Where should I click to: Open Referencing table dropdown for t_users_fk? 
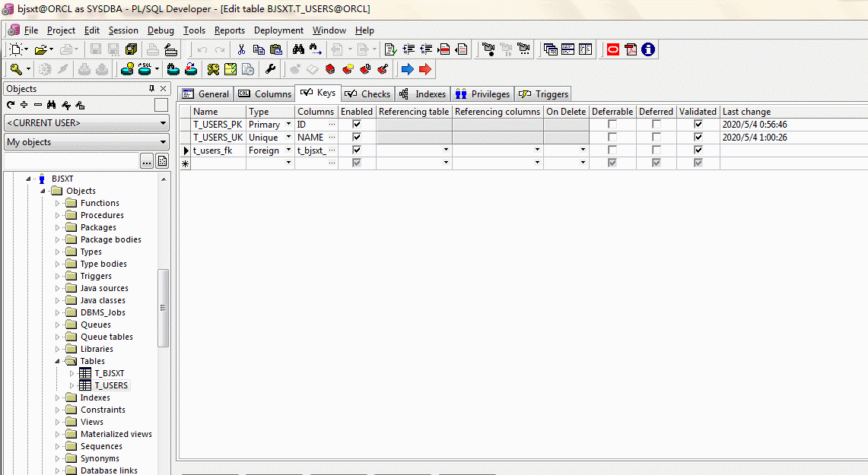tap(446, 150)
